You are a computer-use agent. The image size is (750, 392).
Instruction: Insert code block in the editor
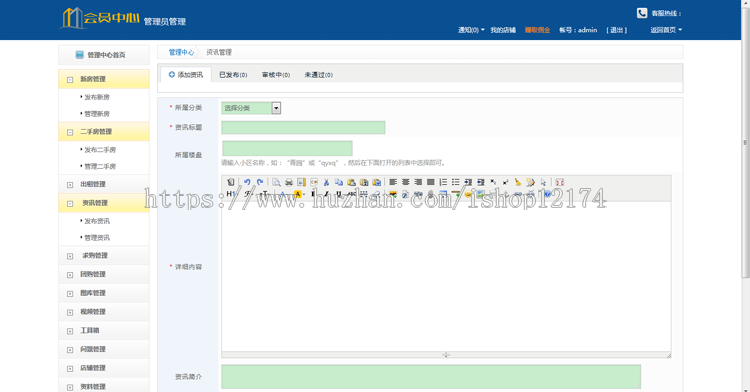pos(314,182)
